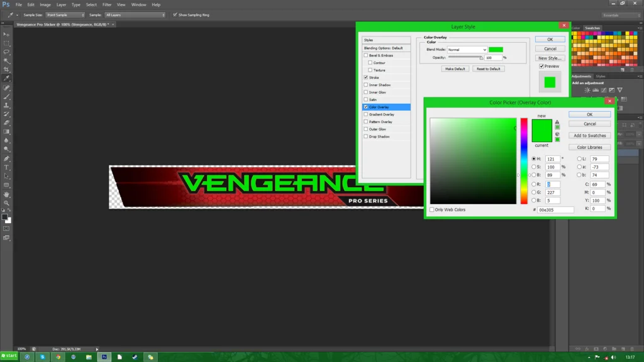The height and width of the screenshot is (362, 644).
Task: Open the Blend Mode dropdown
Action: click(467, 50)
